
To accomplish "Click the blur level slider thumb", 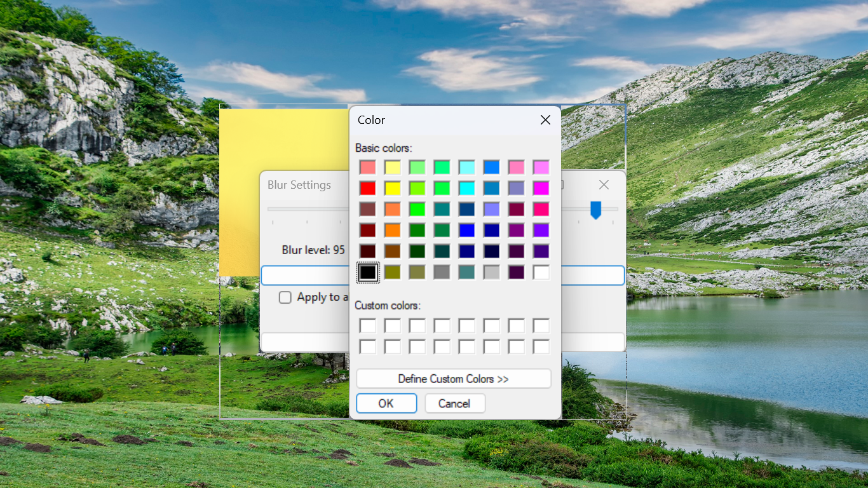I will (595, 210).
